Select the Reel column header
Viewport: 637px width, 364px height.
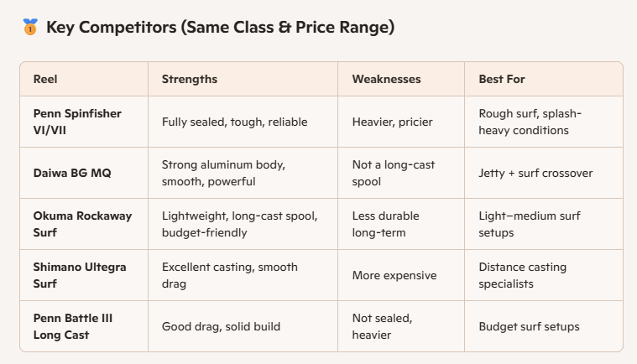45,79
